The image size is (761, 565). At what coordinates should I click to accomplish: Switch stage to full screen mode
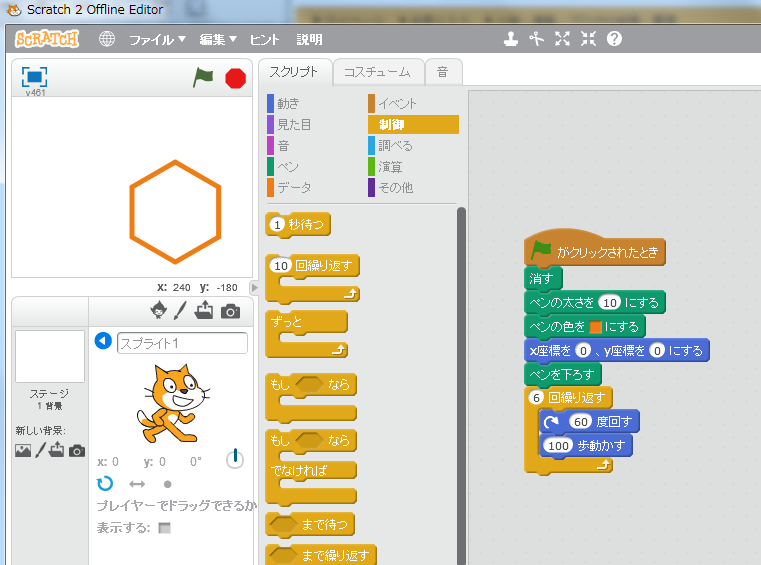tap(35, 77)
